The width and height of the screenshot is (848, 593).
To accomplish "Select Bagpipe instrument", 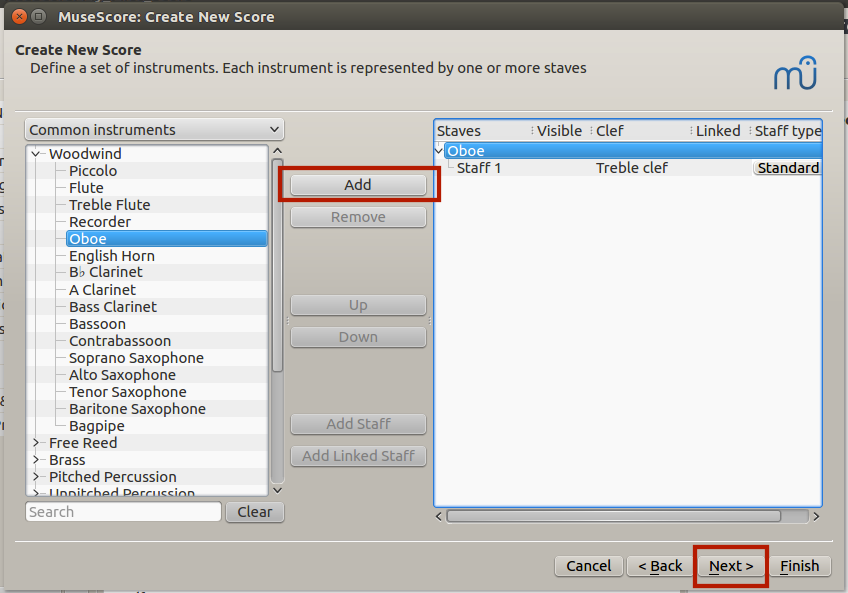I will coord(97,426).
